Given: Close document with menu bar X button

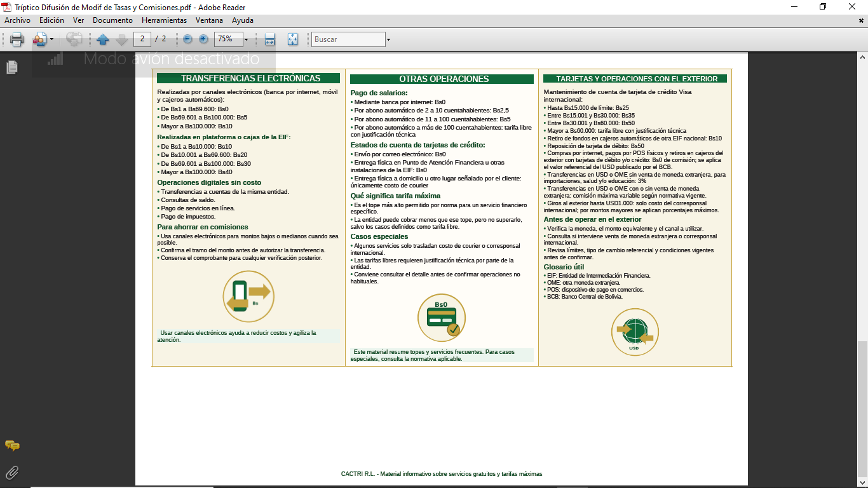Looking at the screenshot, I should pos(861,20).
